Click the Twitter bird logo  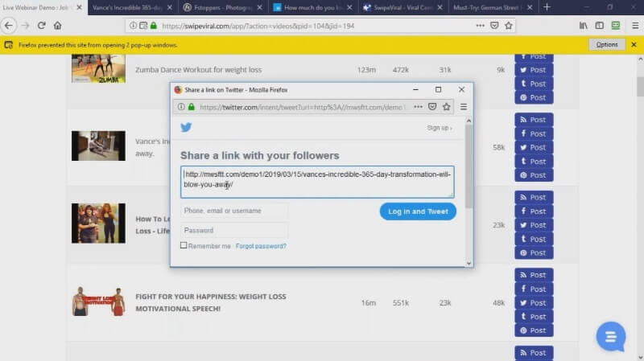pos(186,127)
